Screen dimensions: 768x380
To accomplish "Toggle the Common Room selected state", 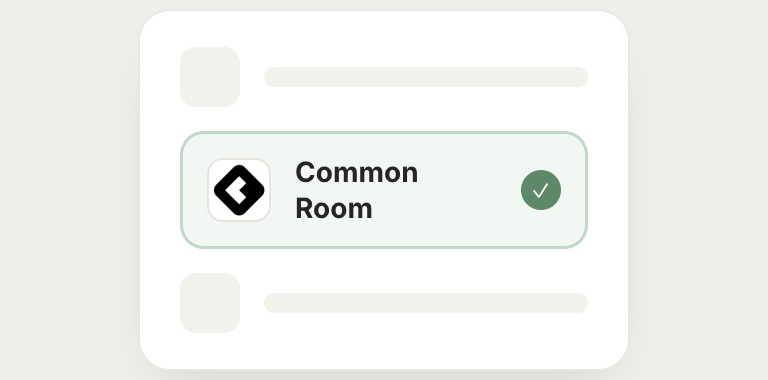I will (541, 190).
